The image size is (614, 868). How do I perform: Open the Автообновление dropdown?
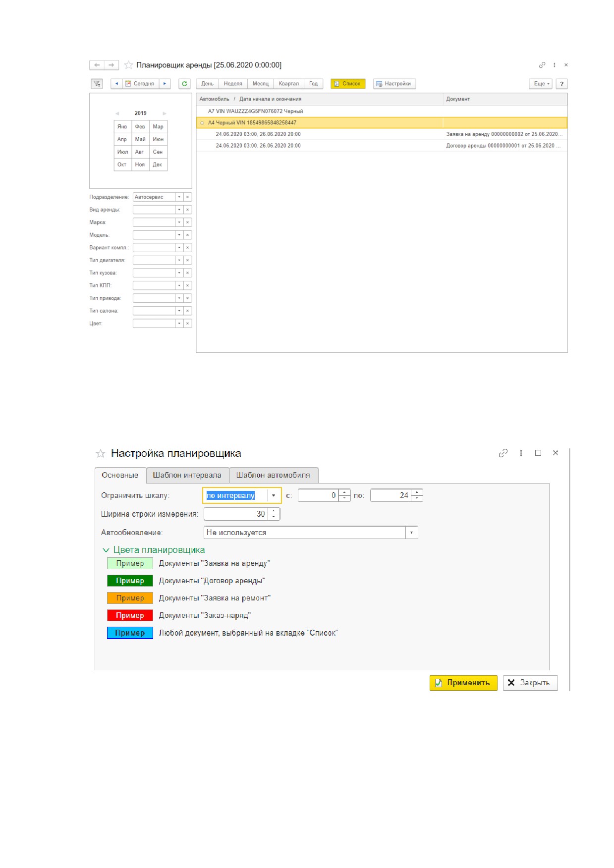click(x=411, y=533)
